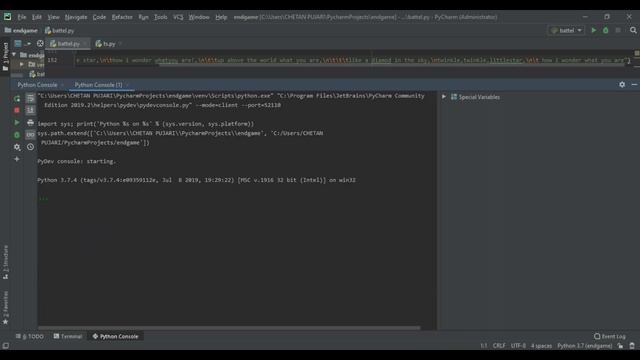Open the Refactor menu
Screen dimensions: 640x360
click(122, 17)
